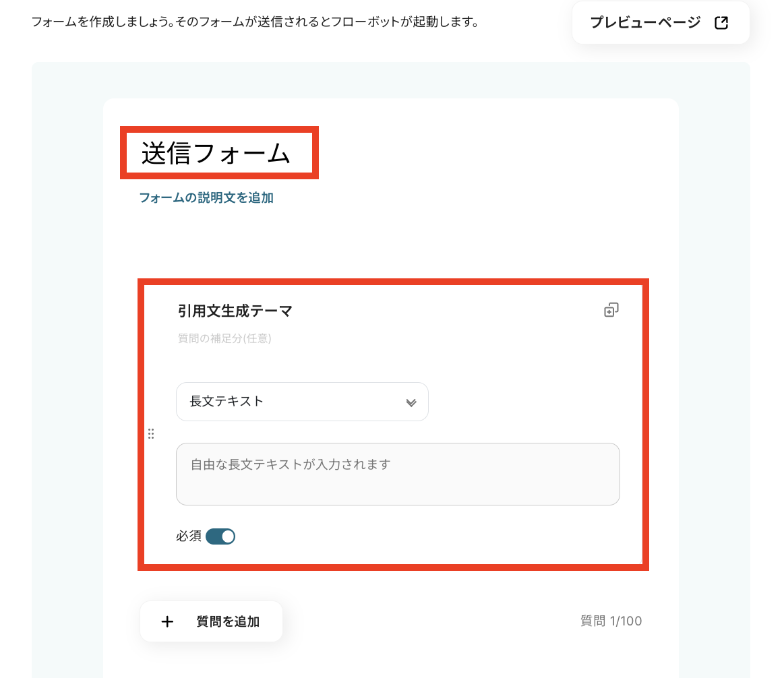Click the 必須 label next to the switch
This screenshot has width=784, height=678.
tap(188, 536)
